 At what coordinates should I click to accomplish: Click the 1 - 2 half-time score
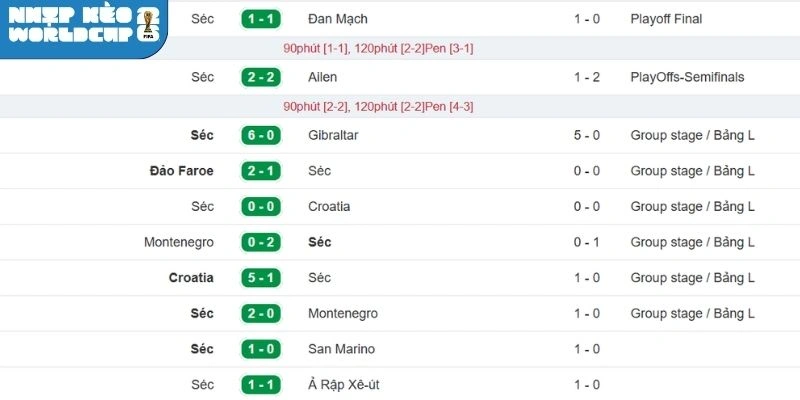tap(587, 77)
